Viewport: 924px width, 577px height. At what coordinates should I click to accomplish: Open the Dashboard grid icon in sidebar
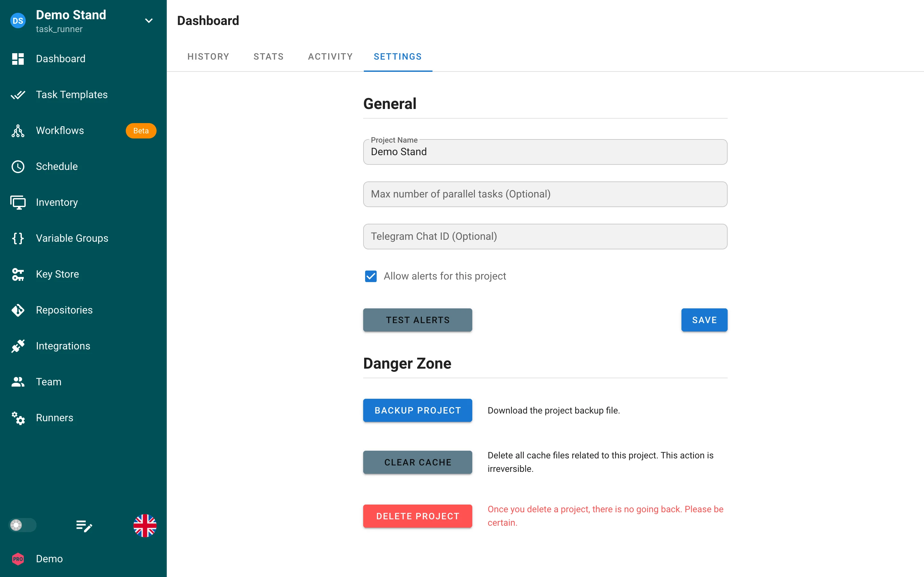18,59
